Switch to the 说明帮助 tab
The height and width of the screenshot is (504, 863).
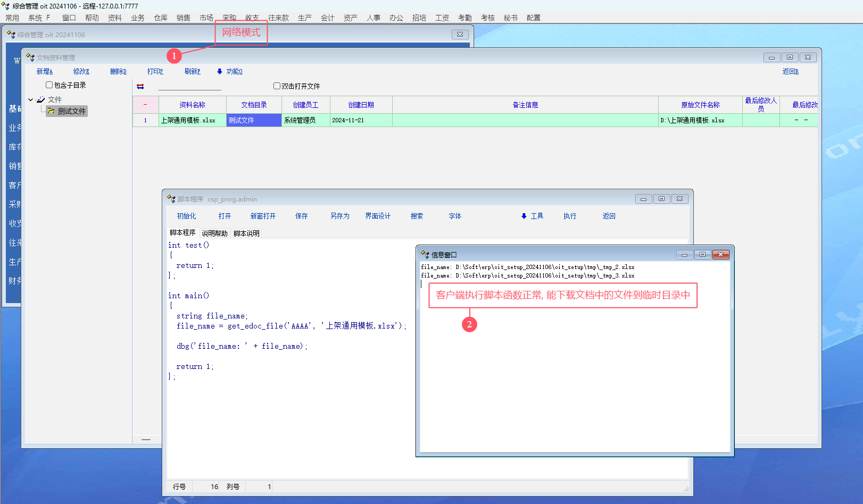click(x=214, y=233)
